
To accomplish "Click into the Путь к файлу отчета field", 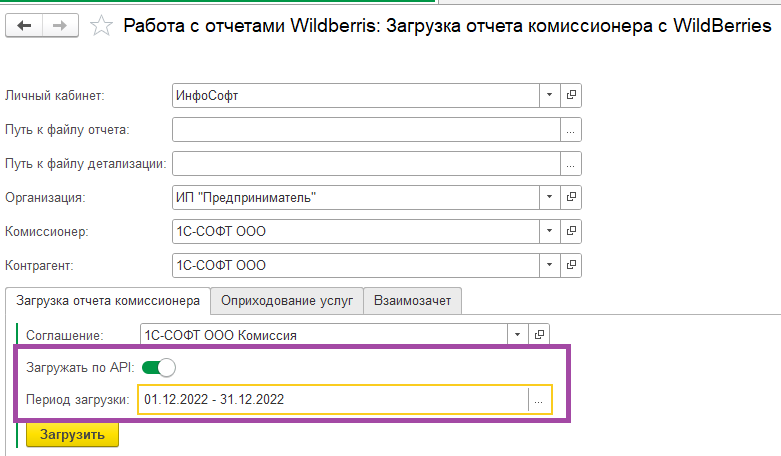I will point(366,130).
